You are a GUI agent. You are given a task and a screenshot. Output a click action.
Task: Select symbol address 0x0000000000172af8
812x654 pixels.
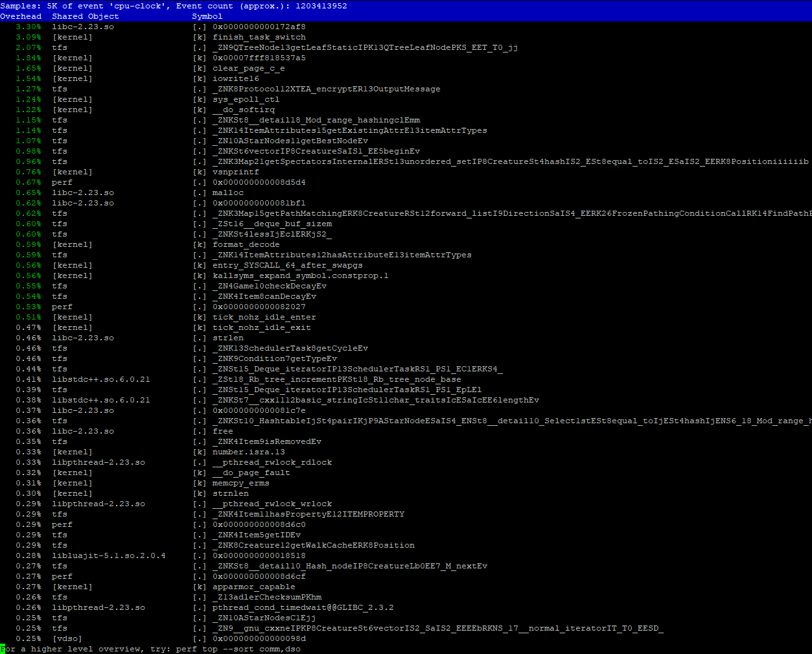tap(259, 27)
